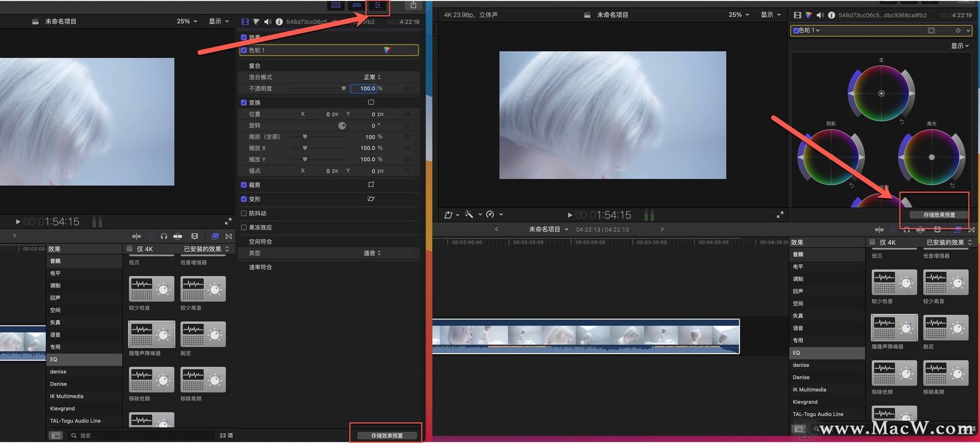Click the mask icon on the right 色轮 1 bar

click(x=931, y=31)
